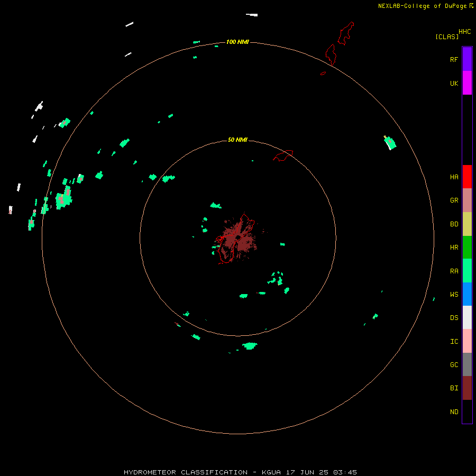The height and width of the screenshot is (476, 476).
Task: Select the IC light pink legend swatch
Action: coord(467,341)
